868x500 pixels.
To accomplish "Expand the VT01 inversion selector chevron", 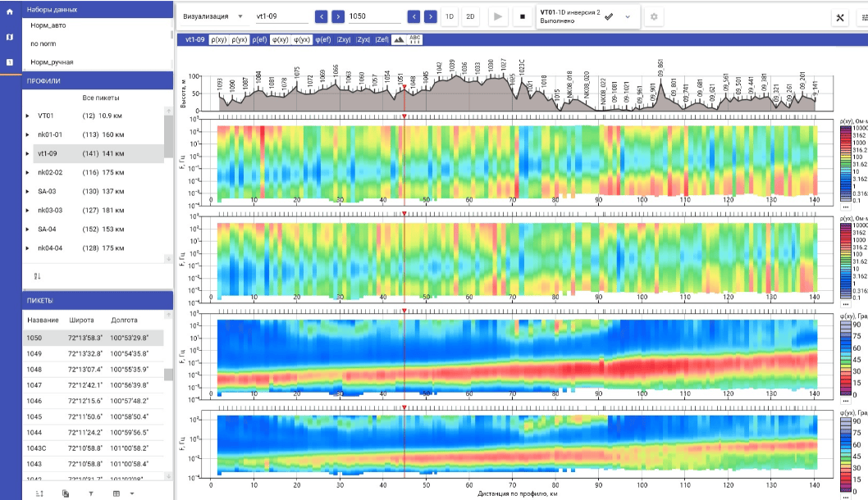I will point(628,16).
